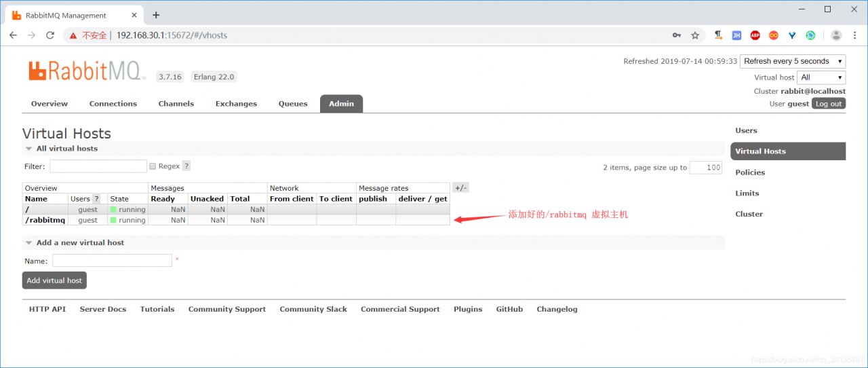Open the Refresh every 5 seconds dropdown
Image resolution: width=868 pixels, height=368 pixels.
tap(793, 61)
